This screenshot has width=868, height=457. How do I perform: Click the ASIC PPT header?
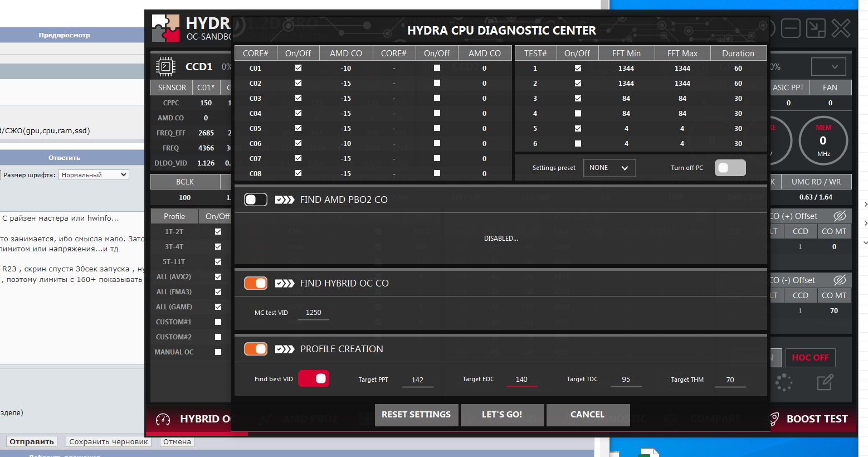[788, 87]
